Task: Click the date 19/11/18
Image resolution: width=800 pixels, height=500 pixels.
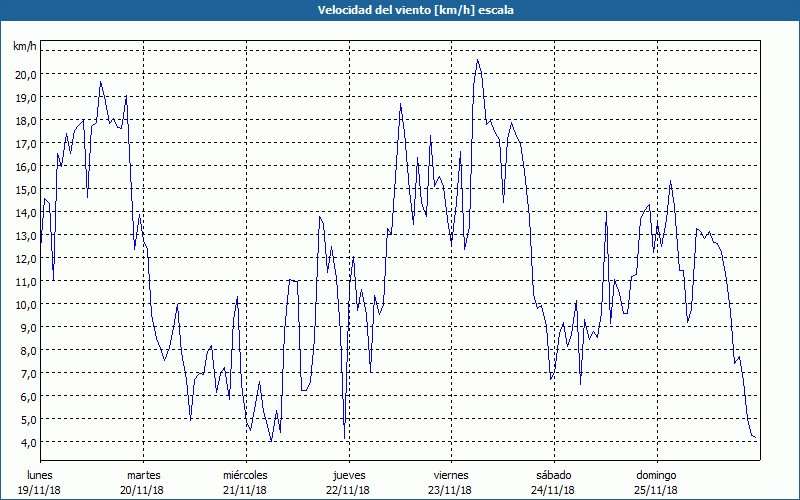Action: [39, 490]
